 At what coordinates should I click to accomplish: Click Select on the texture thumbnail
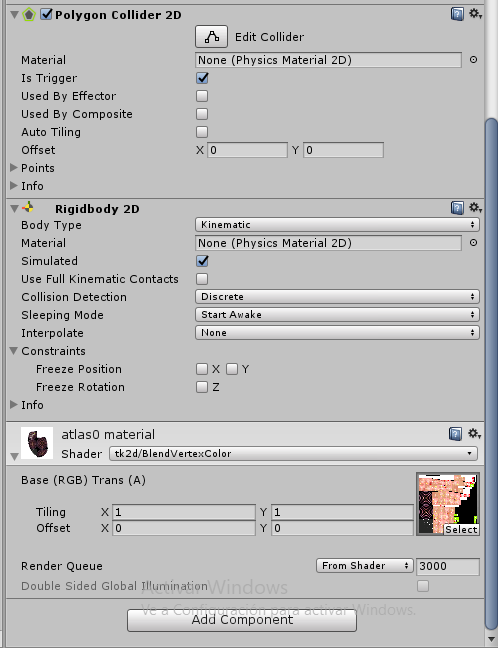click(461, 529)
